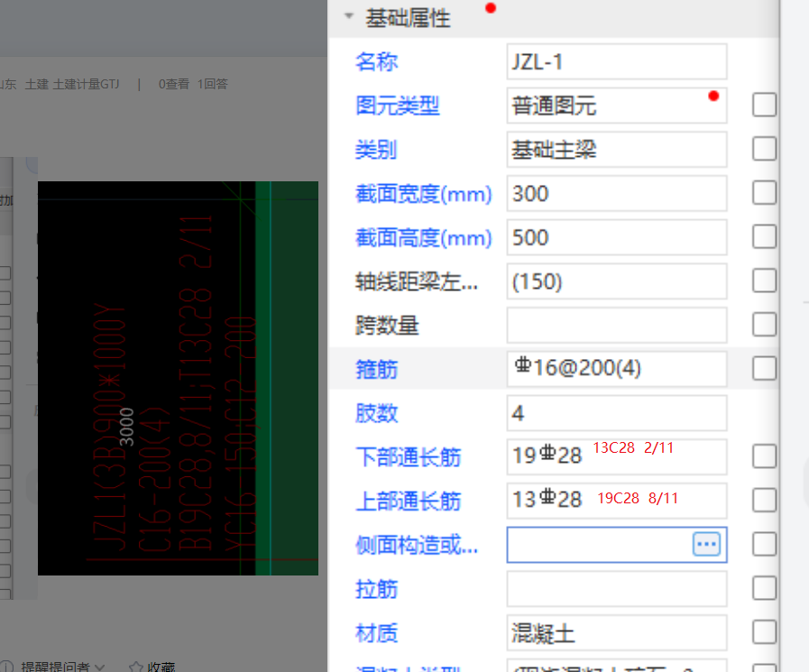Check the box next to 上部通长筋
The width and height of the screenshot is (809, 672).
point(764,500)
